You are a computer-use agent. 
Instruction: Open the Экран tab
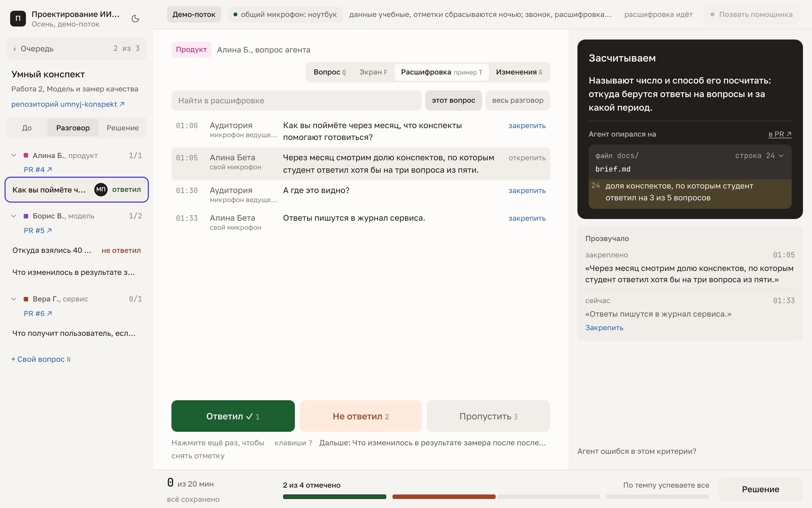click(373, 72)
